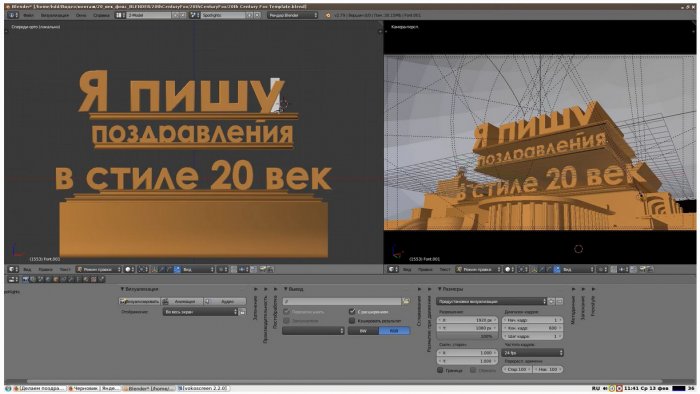
Task: Click the viewport shading sphere in camera viewport
Action: tap(507, 270)
